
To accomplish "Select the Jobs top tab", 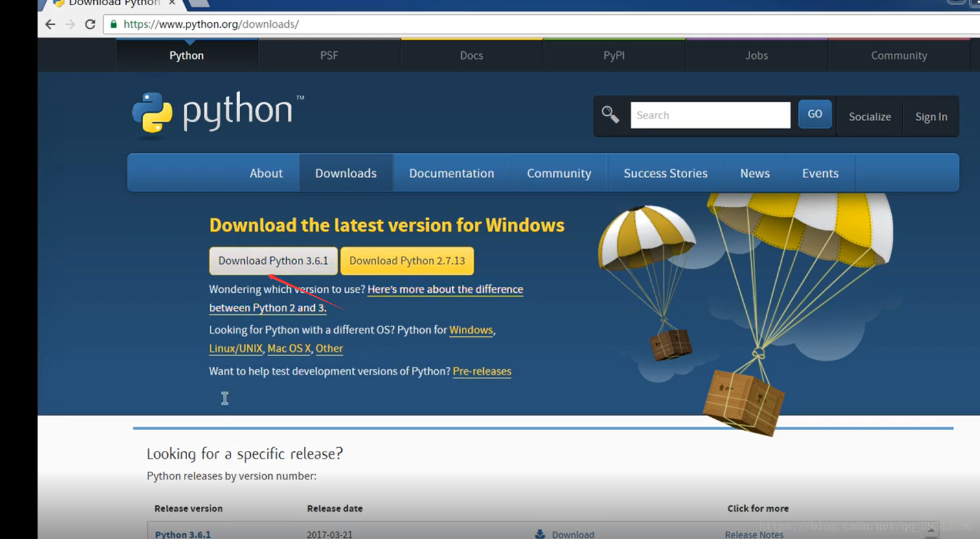I will (x=757, y=56).
